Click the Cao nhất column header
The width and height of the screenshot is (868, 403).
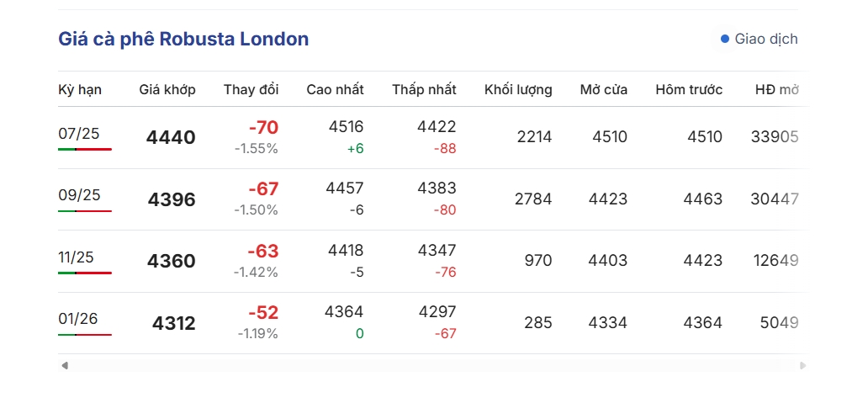[x=335, y=90]
